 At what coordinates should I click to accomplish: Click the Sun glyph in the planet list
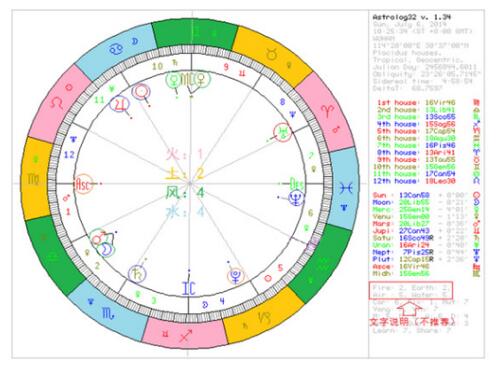[x=477, y=195]
